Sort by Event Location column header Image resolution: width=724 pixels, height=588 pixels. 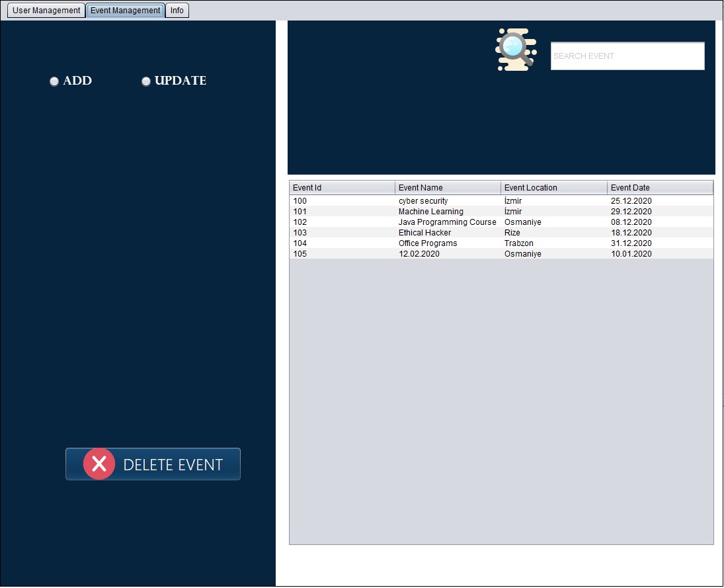click(554, 188)
